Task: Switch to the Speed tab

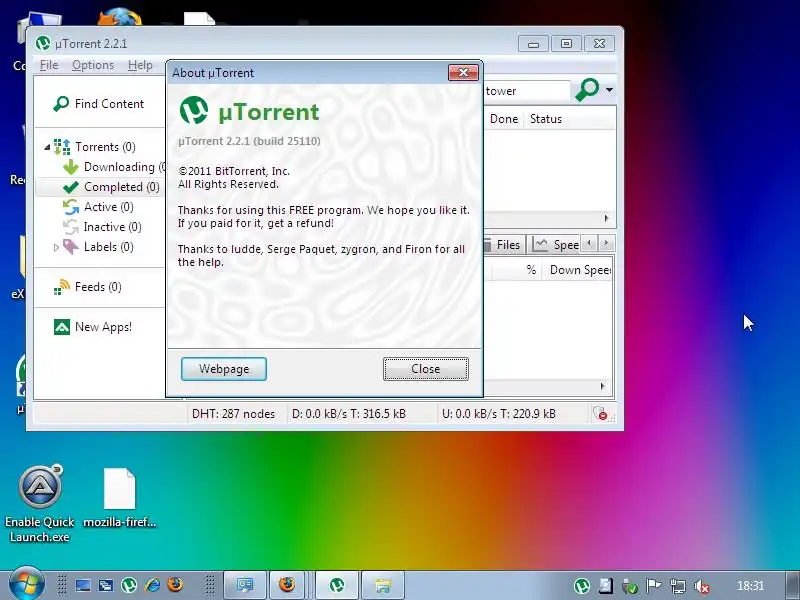Action: tap(555, 245)
